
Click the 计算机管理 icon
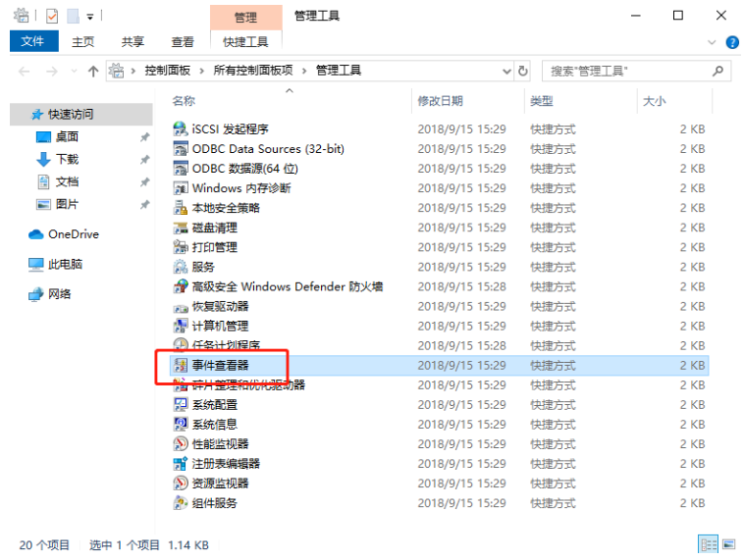coord(181,326)
